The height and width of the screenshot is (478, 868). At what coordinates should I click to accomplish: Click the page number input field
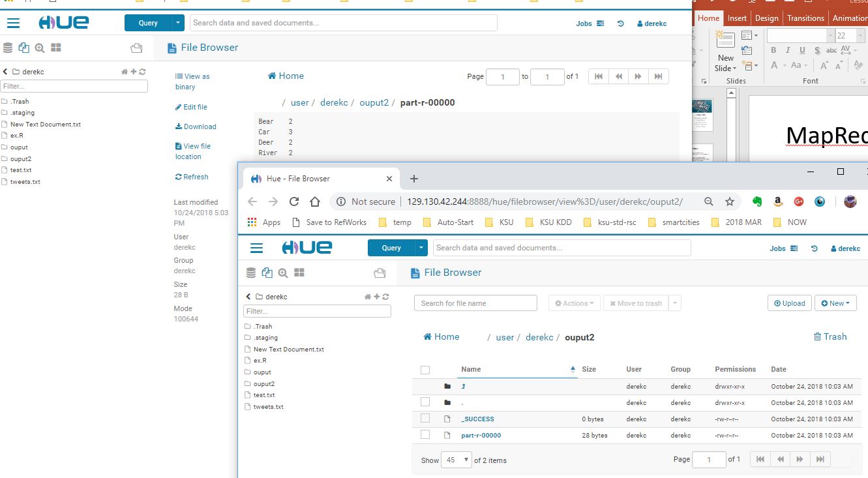point(709,459)
